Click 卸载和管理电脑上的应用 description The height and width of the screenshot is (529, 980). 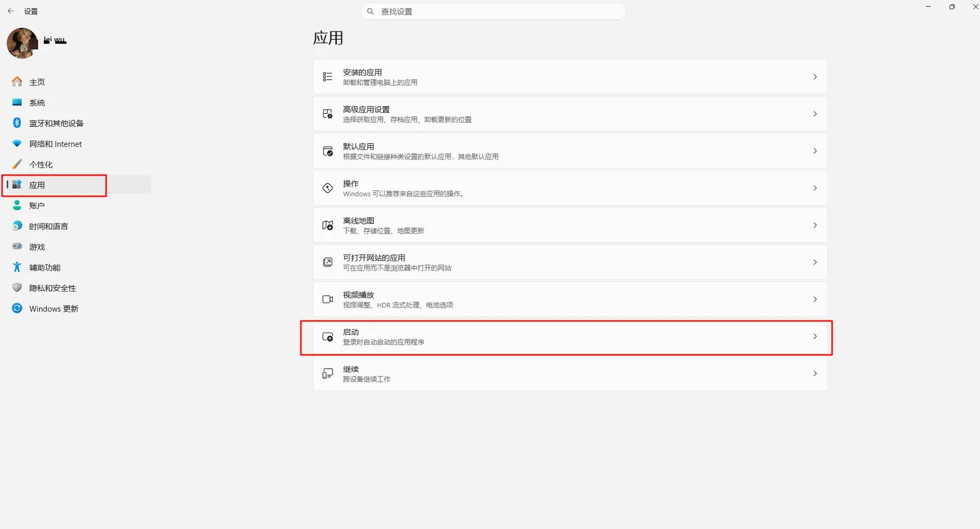pyautogui.click(x=380, y=83)
